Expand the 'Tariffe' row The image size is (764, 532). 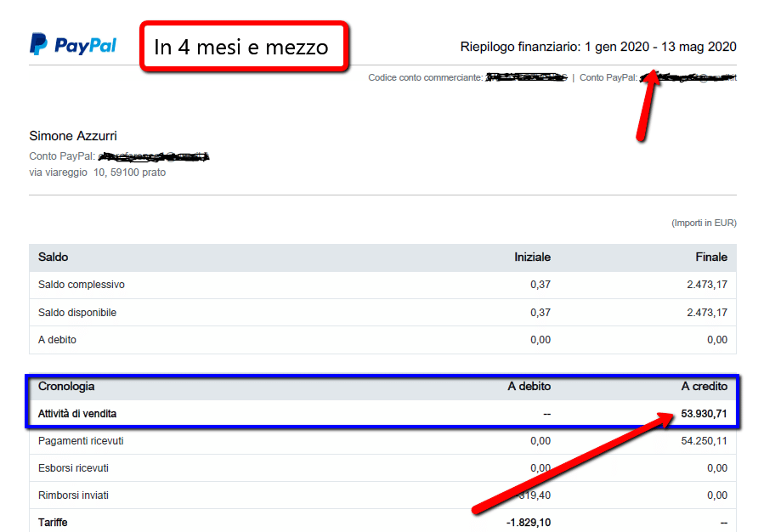[x=53, y=522]
